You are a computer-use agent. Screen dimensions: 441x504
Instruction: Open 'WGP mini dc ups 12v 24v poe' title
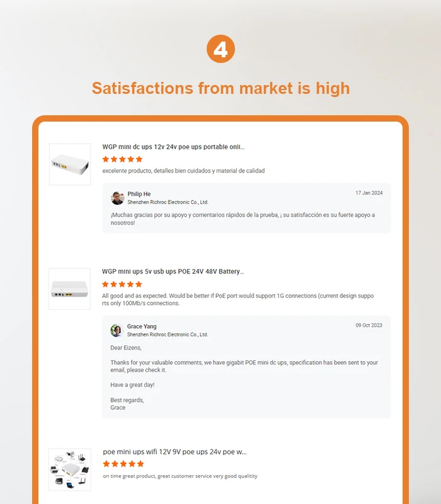(x=173, y=147)
